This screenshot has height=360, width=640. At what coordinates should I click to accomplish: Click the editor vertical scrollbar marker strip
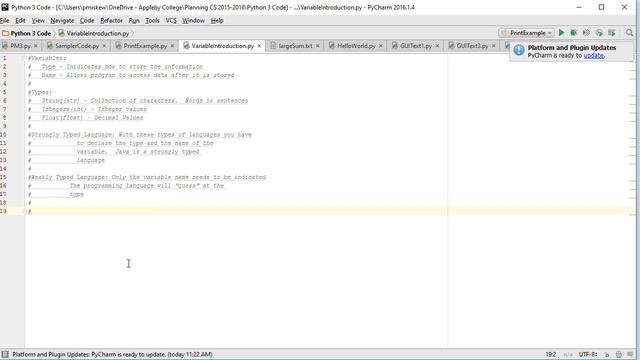[632, 200]
